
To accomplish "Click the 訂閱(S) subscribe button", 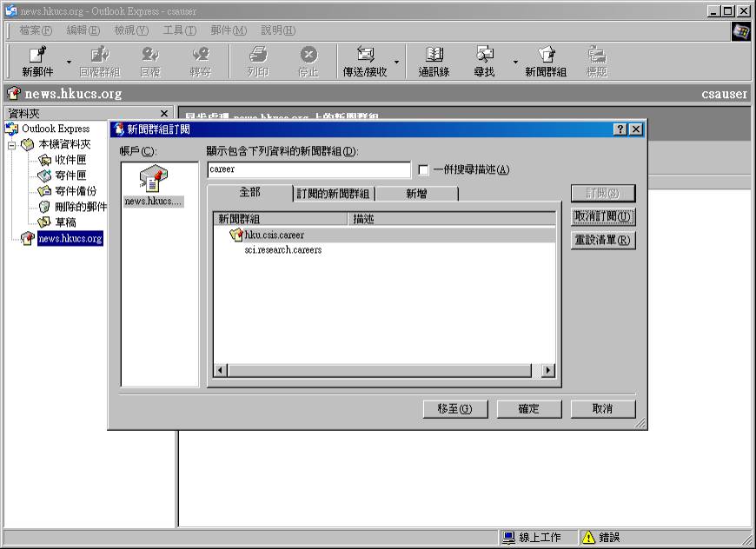I will point(603,194).
